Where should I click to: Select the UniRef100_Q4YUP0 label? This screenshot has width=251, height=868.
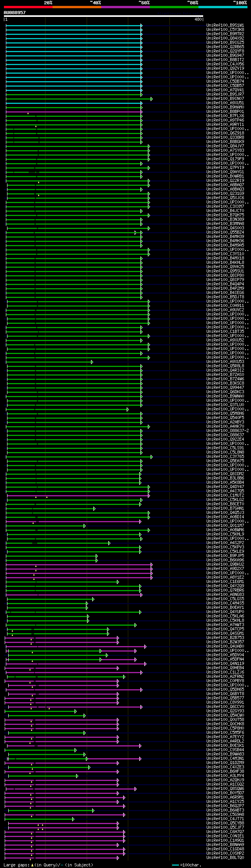point(225,612)
